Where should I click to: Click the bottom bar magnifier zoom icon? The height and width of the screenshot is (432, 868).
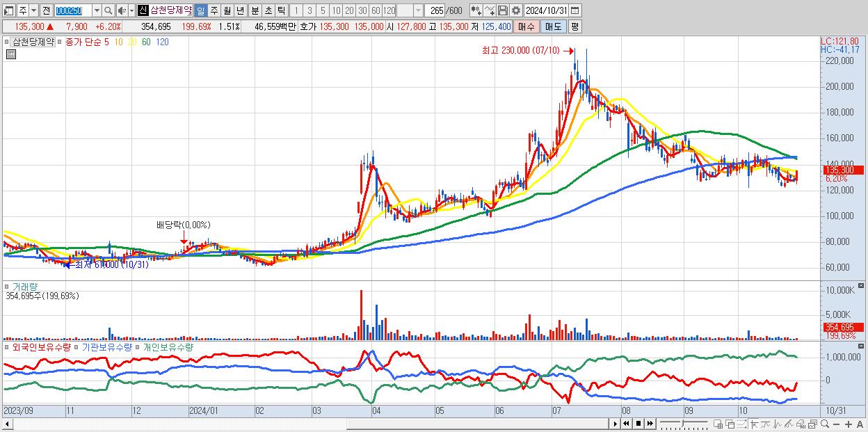pyautogui.click(x=825, y=424)
